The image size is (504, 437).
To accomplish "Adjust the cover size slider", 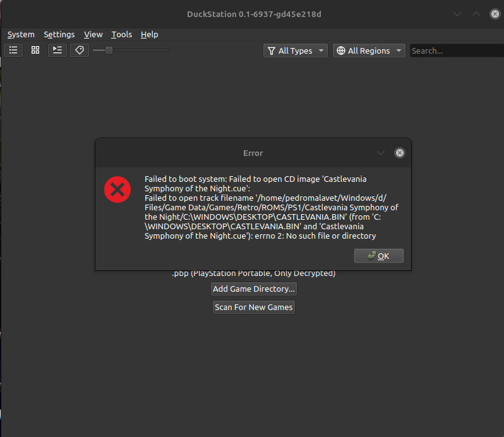I will point(109,50).
